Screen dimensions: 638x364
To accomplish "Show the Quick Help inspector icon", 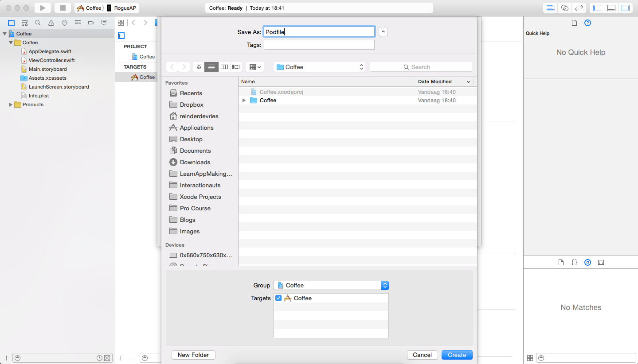I will (x=587, y=23).
